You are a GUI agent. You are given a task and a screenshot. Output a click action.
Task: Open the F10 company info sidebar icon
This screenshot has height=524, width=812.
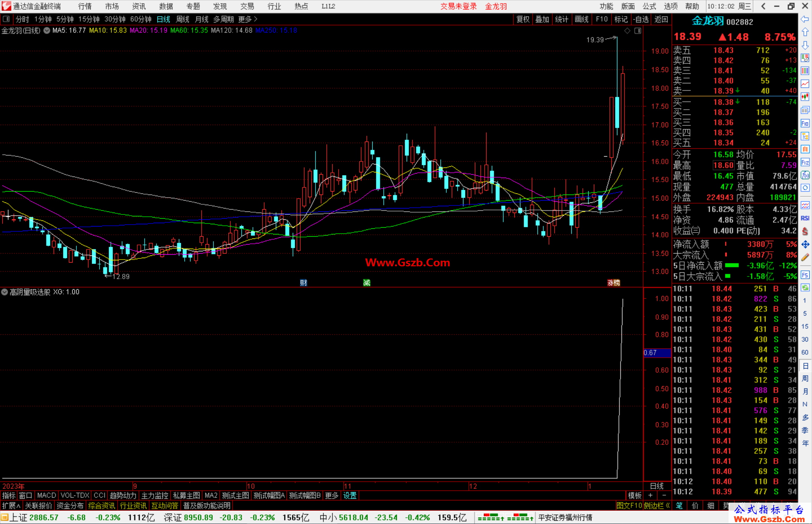805,123
